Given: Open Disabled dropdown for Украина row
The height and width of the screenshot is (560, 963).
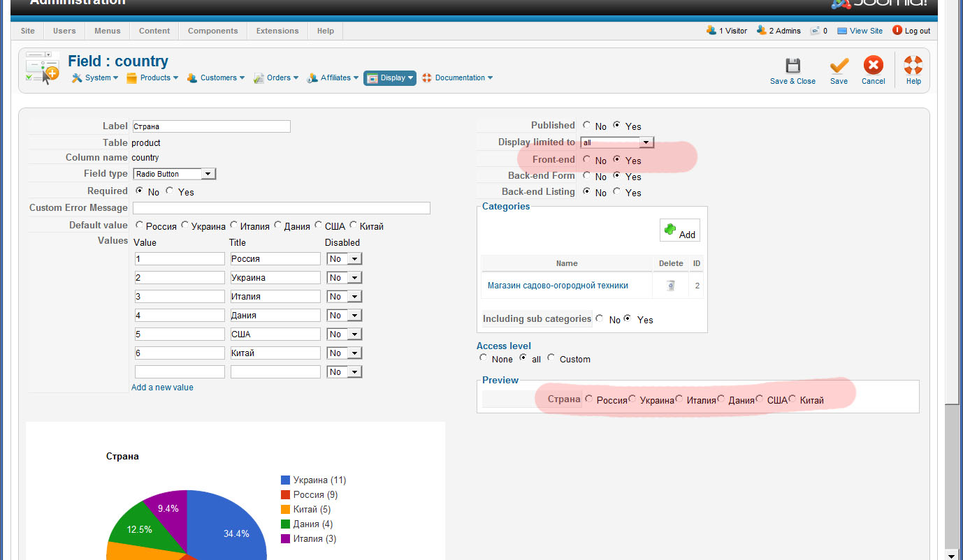Looking at the screenshot, I should (345, 278).
